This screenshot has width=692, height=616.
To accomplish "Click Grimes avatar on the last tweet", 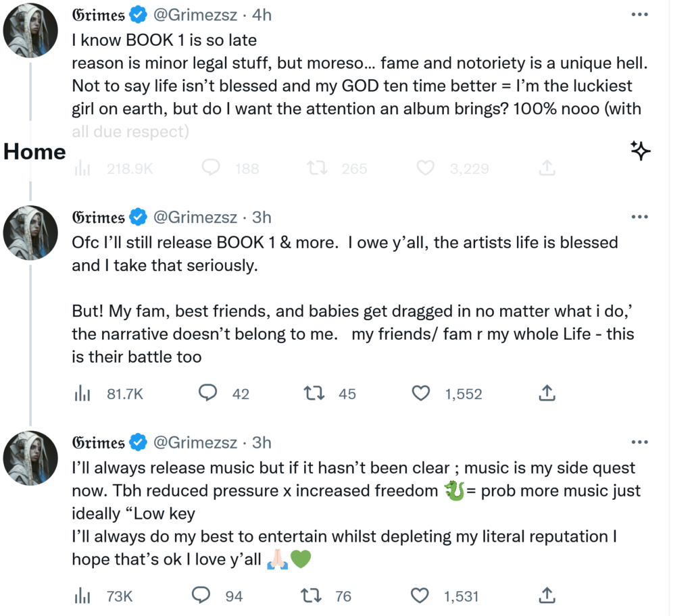I will point(30,459).
